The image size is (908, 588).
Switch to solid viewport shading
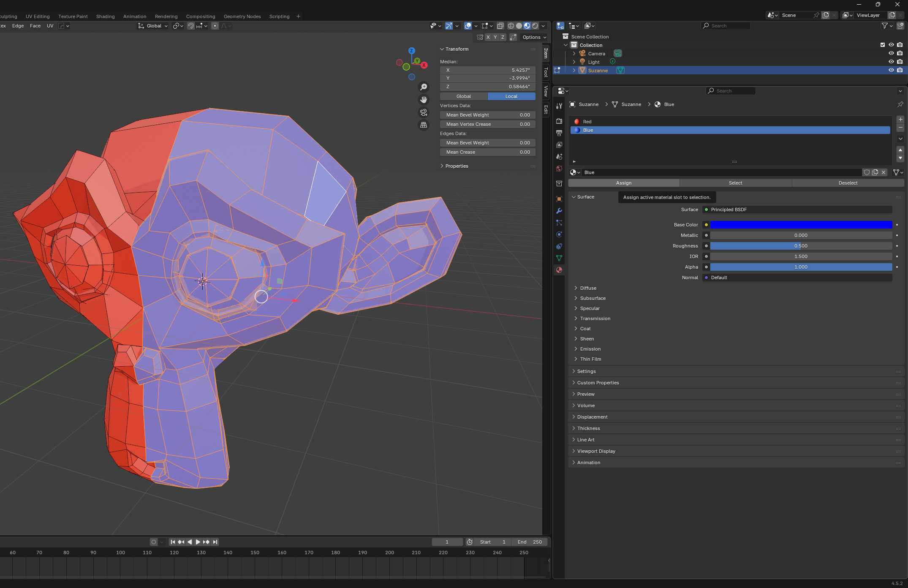tap(519, 26)
